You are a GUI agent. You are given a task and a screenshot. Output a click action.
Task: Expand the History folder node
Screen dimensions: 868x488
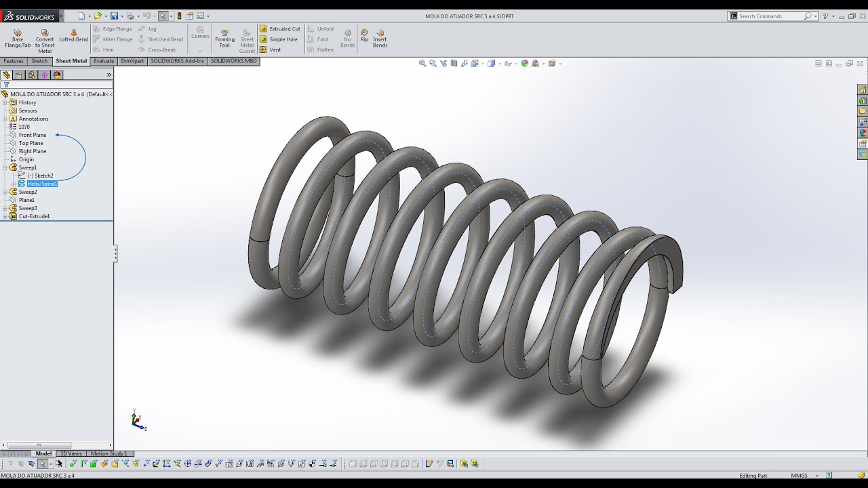coord(5,102)
